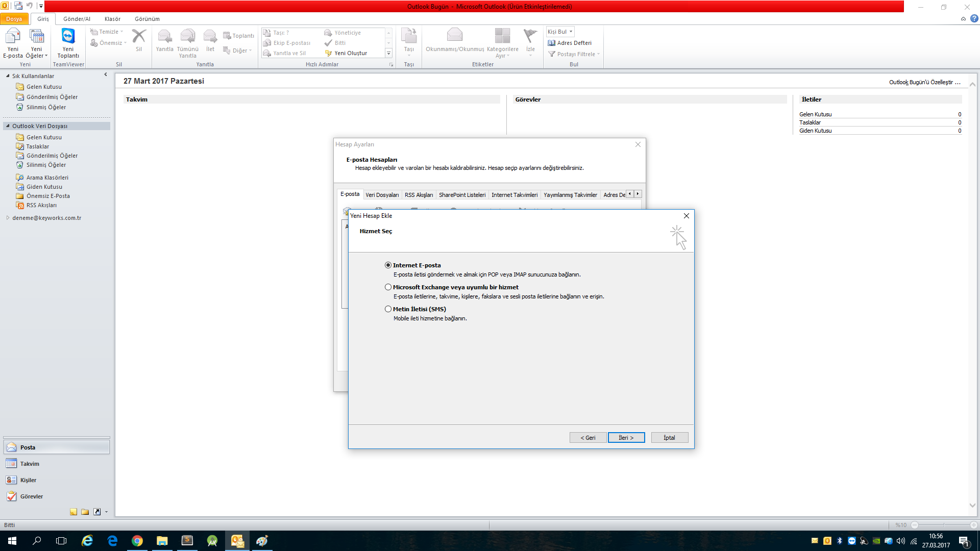Click the Taşı move icon
The height and width of the screenshot is (551, 980).
pyautogui.click(x=409, y=42)
